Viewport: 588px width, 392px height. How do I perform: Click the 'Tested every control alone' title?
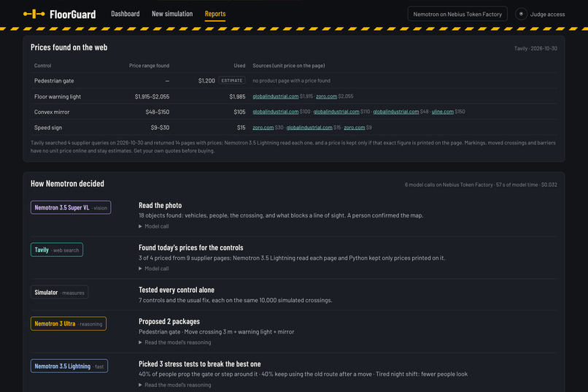[177, 290]
